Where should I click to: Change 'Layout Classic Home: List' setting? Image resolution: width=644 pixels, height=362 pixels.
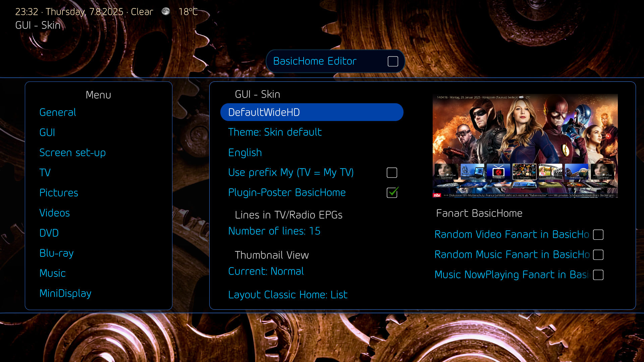[287, 295]
